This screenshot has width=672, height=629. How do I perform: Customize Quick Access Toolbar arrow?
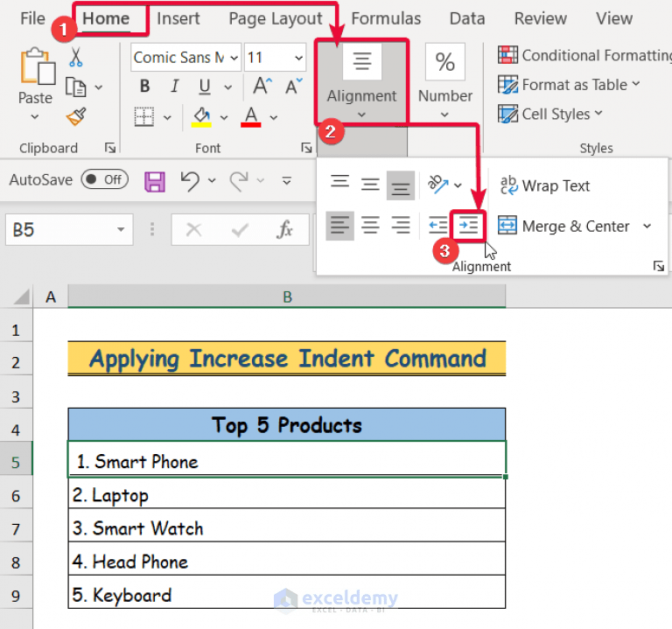287,180
